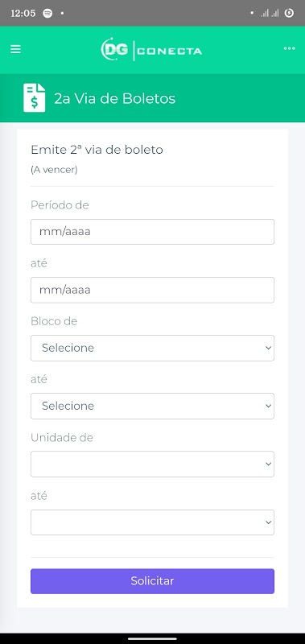Open the Bloco 'até' Selecione dropdown
The height and width of the screenshot is (644, 305).
coord(152,406)
